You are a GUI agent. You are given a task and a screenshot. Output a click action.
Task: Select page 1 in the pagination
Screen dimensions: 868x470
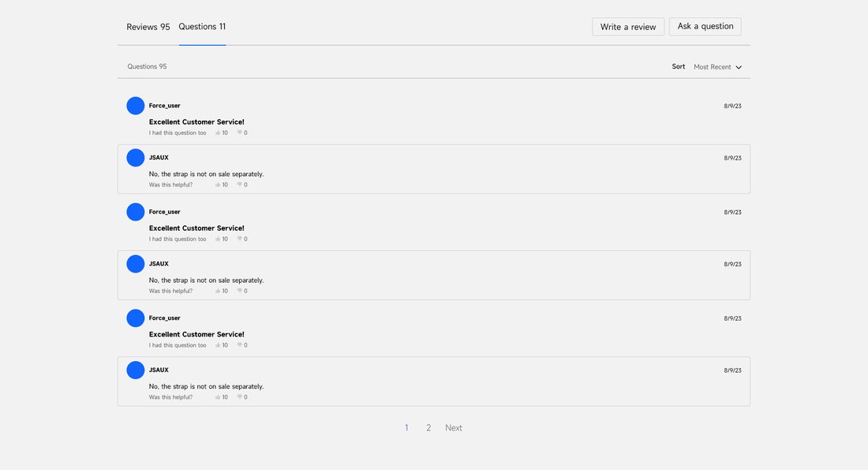pos(406,428)
